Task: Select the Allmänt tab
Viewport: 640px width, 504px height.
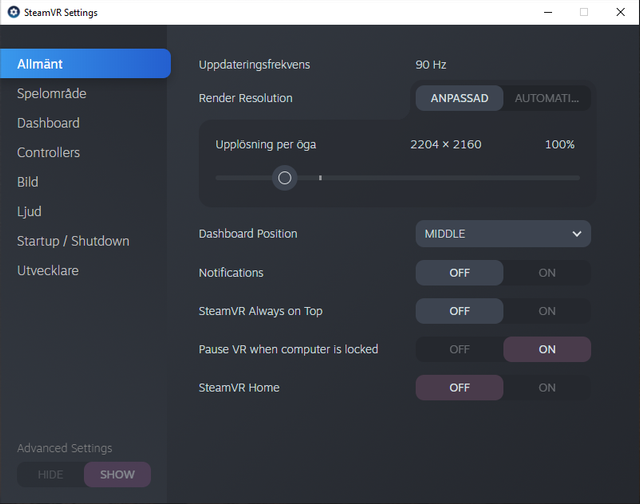Action: pyautogui.click(x=85, y=64)
